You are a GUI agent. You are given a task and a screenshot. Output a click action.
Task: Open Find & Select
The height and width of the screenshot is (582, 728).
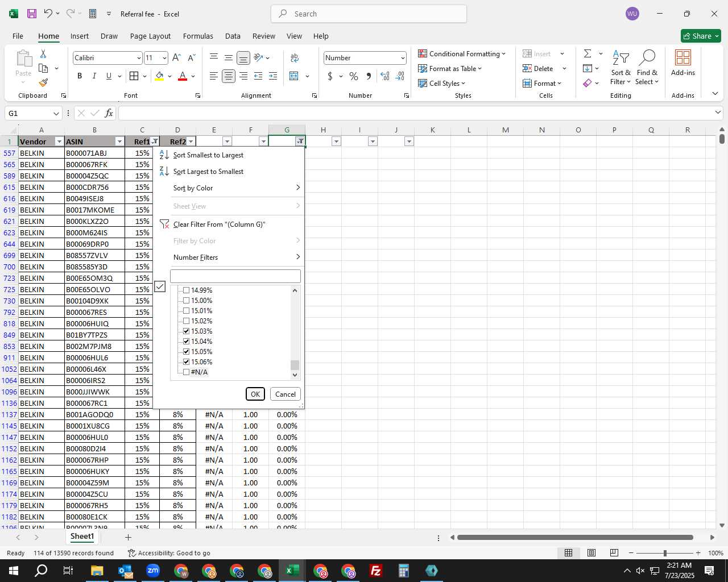[x=647, y=68]
